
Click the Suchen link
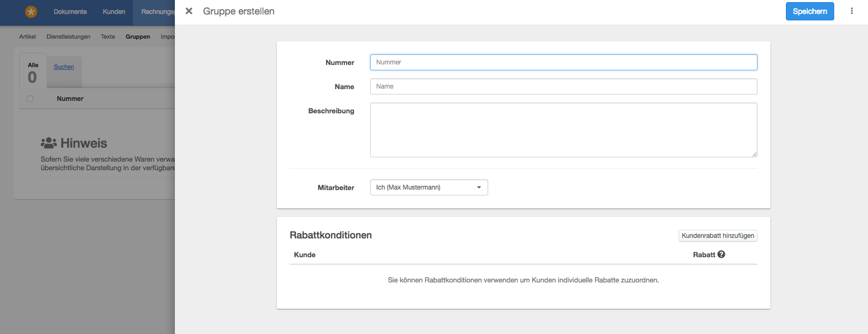pos(64,67)
